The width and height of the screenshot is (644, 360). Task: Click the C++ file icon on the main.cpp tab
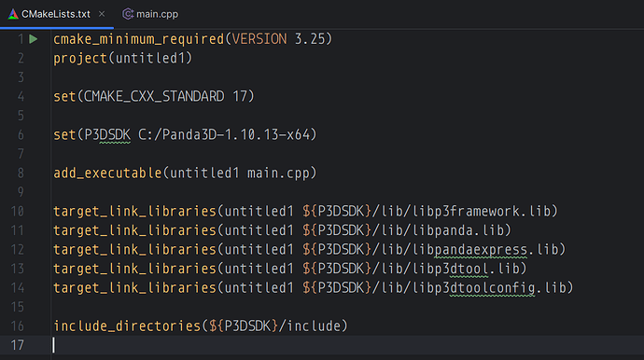pyautogui.click(x=128, y=14)
